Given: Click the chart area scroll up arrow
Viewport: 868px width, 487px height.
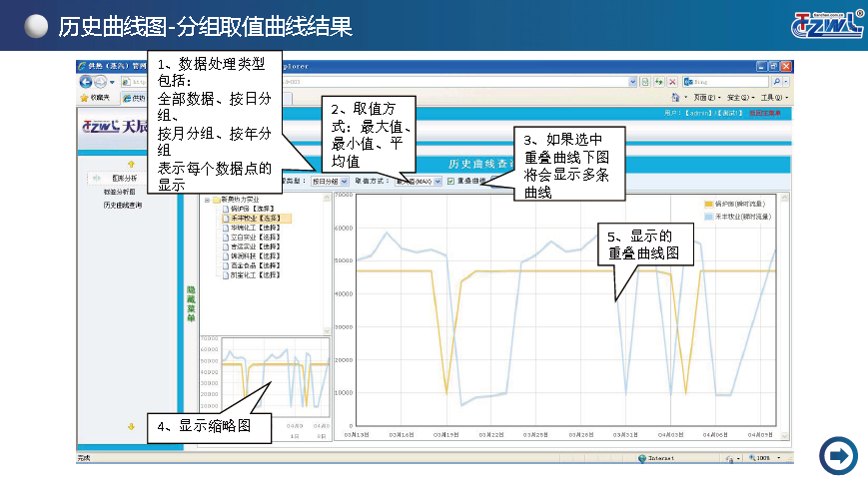Looking at the screenshot, I should 784,198.
